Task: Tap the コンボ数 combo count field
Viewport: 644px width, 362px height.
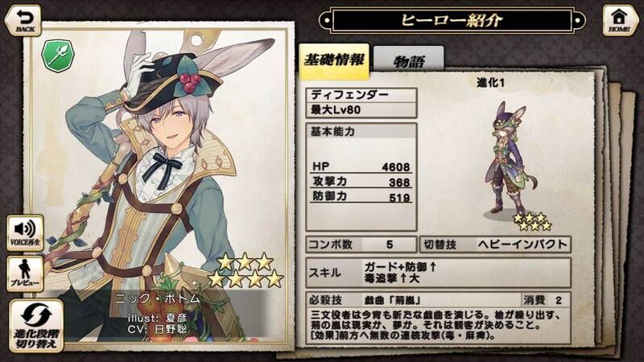Action: coord(361,245)
